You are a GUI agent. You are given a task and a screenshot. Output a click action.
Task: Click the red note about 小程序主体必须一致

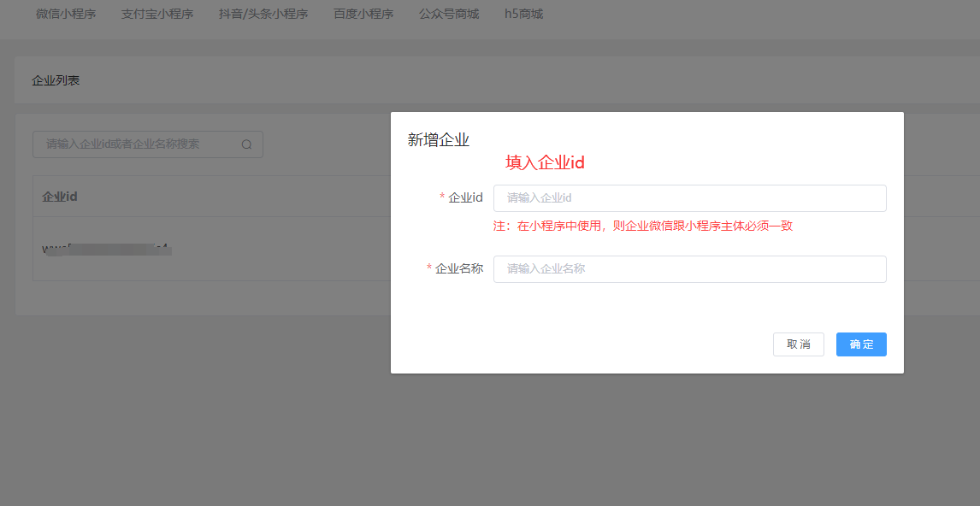coord(643,227)
